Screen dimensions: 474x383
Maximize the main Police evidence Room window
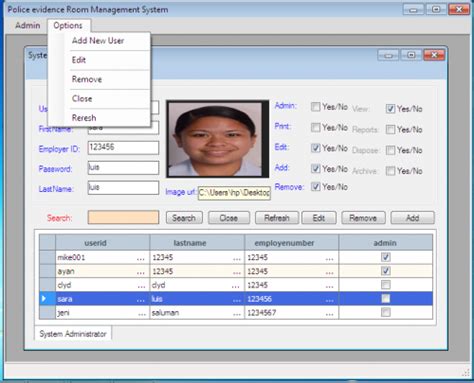tap(436, 10)
